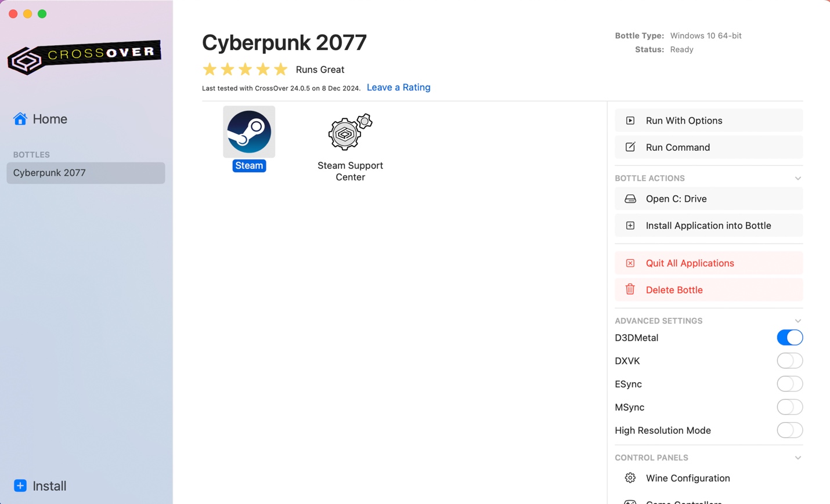The height and width of the screenshot is (504, 830).
Task: Click the ADVANCED SETTINGS heading text
Action: (659, 321)
